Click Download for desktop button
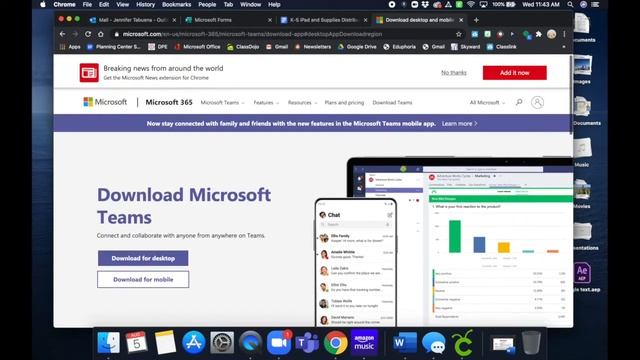The height and width of the screenshot is (360, 640). click(143, 258)
